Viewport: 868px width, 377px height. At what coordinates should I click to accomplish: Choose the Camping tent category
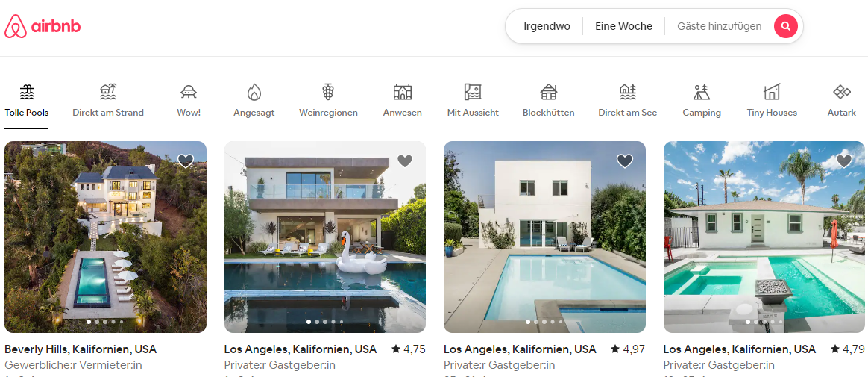pyautogui.click(x=702, y=92)
